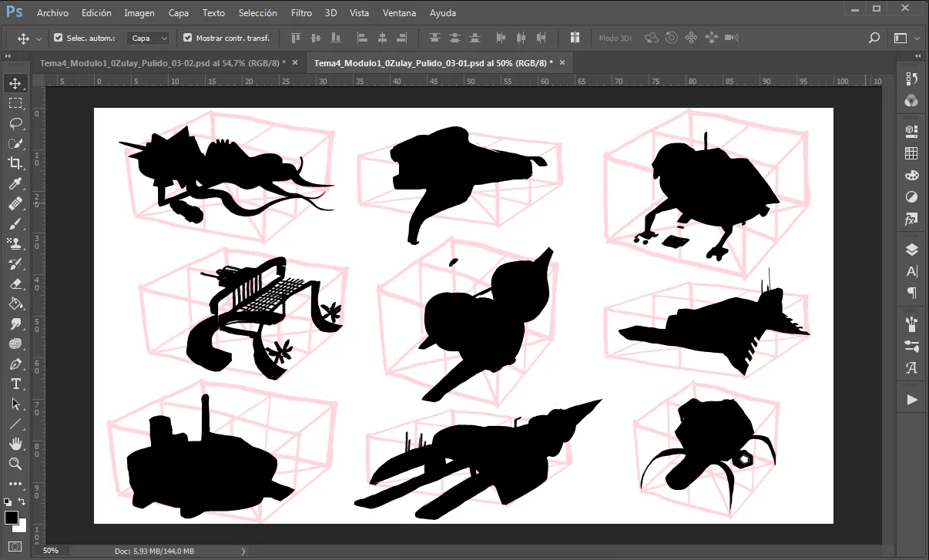Open the Archivo menu
Image resolution: width=929 pixels, height=560 pixels.
tap(52, 13)
